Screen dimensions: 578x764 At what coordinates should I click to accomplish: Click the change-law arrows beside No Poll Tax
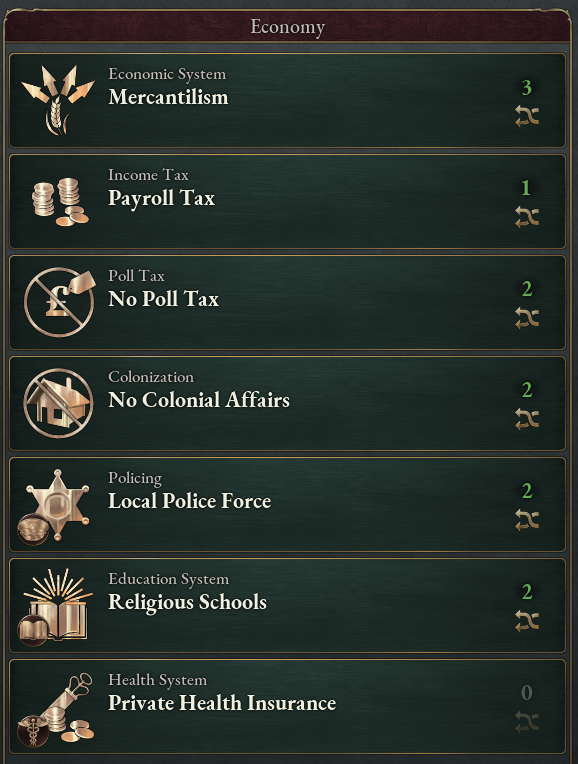(527, 318)
